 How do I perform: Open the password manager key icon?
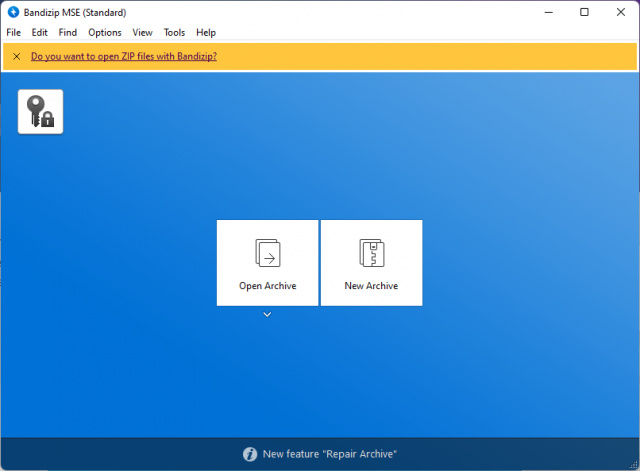(40, 111)
